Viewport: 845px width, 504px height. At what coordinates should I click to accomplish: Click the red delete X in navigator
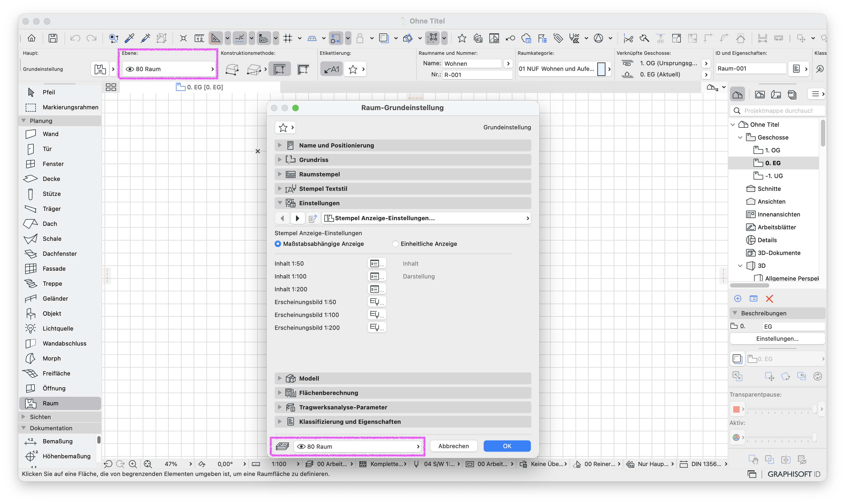769,298
